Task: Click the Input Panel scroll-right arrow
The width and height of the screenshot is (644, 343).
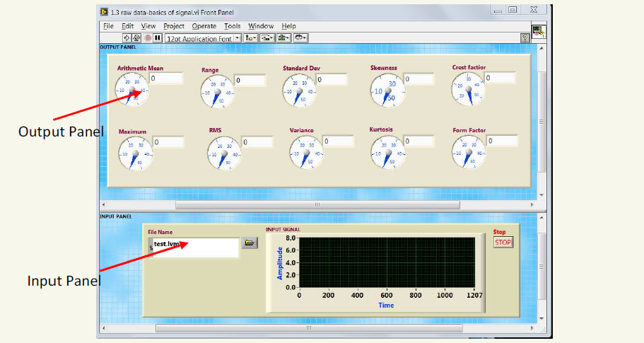Action: 532,328
